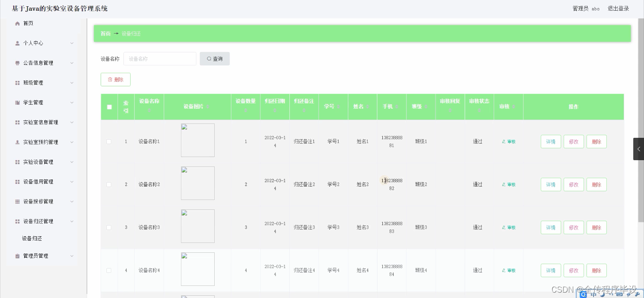This screenshot has height=298, width=644.
Task: Click the 设备名称 search input field
Action: pyautogui.click(x=160, y=59)
